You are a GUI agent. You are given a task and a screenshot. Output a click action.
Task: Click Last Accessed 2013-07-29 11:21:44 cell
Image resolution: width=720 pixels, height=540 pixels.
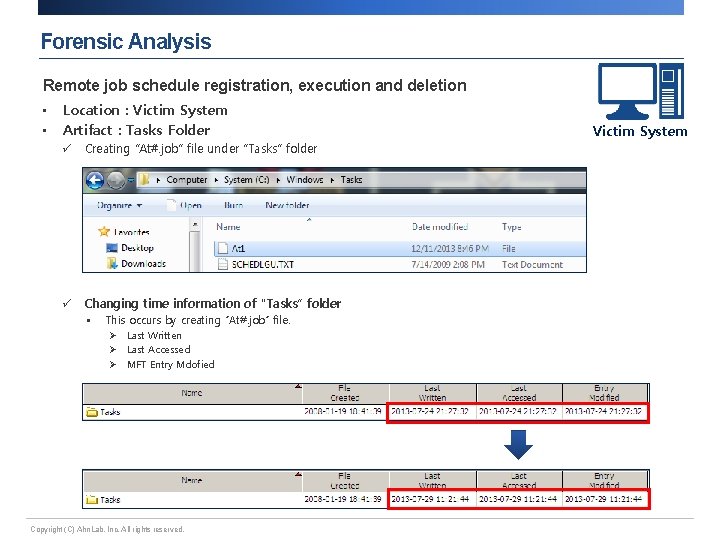click(x=518, y=499)
